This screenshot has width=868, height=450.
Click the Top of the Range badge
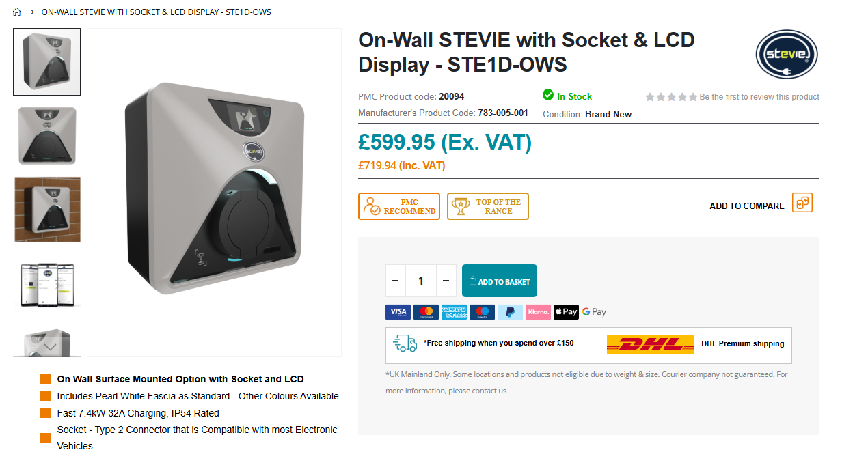click(488, 206)
